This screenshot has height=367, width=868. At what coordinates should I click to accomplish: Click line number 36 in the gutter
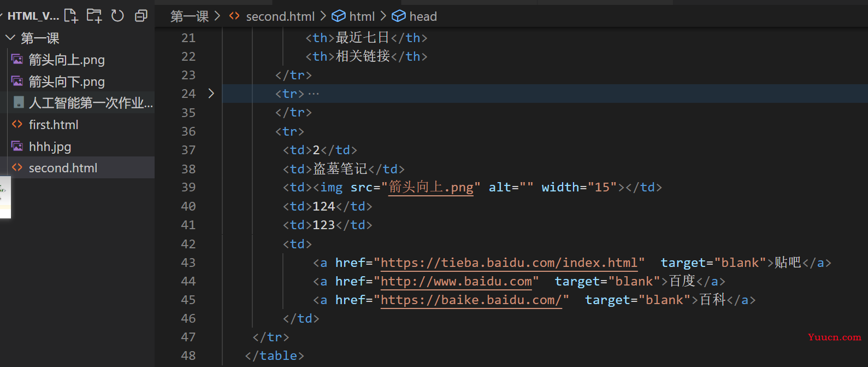click(x=188, y=131)
